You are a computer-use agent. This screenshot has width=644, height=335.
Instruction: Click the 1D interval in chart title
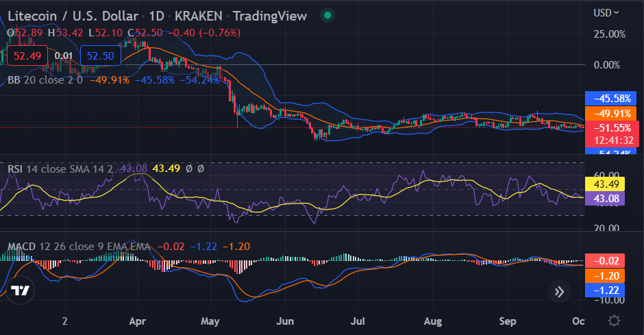[x=156, y=16]
